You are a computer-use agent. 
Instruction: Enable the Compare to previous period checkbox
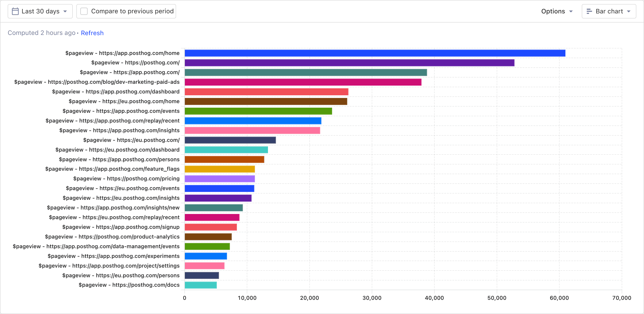point(84,11)
